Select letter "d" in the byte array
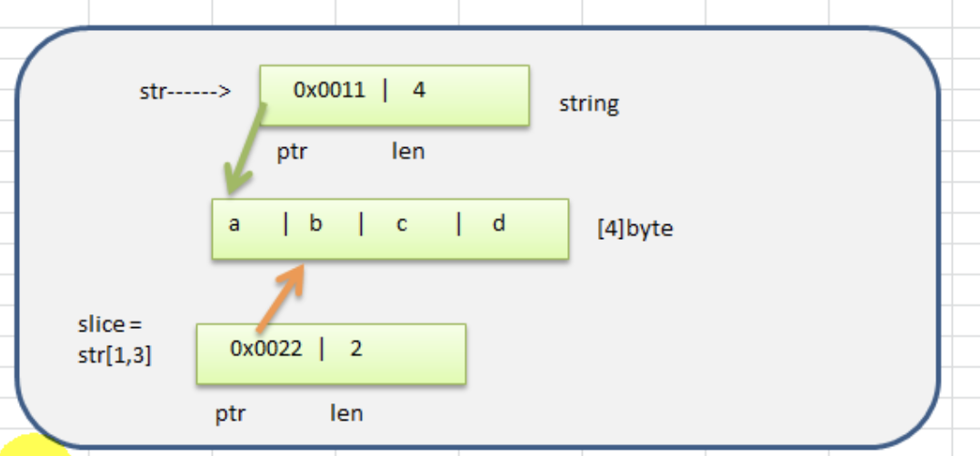980x456 pixels. tap(498, 223)
